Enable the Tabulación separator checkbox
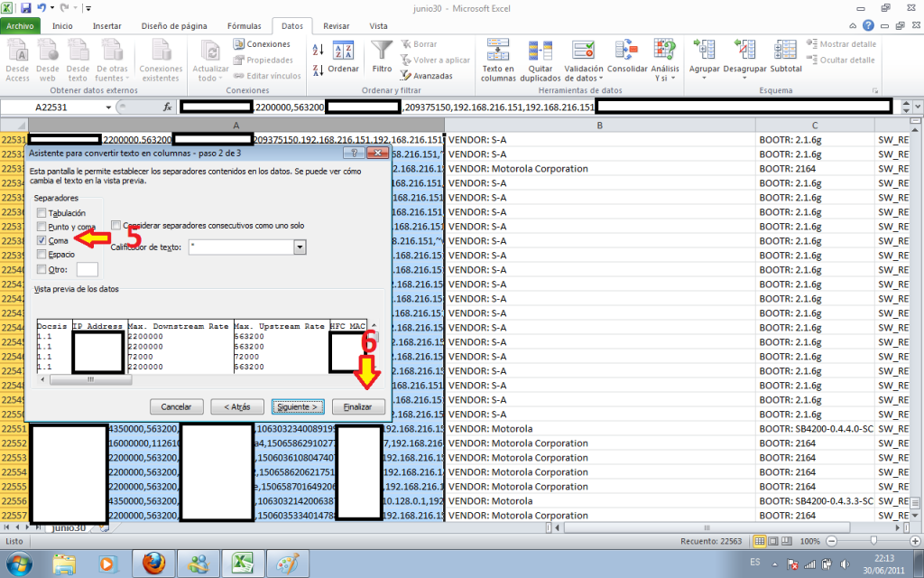Viewport: 924px width, 578px height. tap(42, 213)
